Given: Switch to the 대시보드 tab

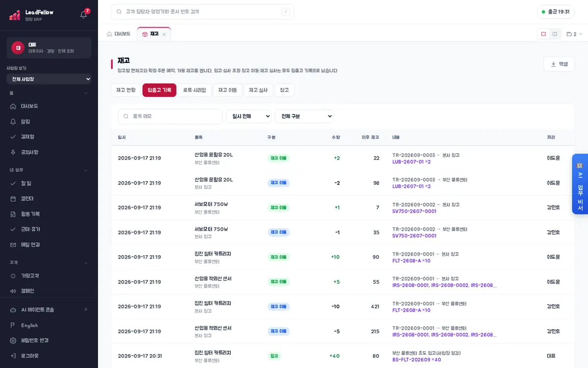Looking at the screenshot, I should point(119,34).
